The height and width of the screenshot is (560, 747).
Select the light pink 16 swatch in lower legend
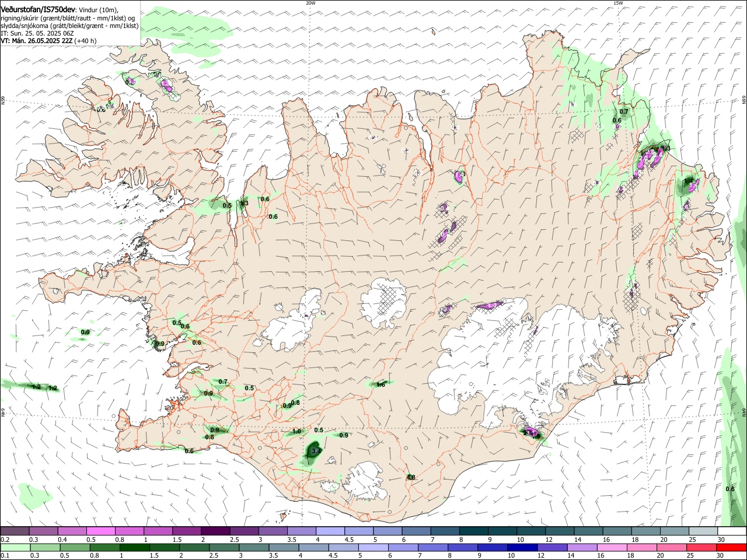tap(612, 547)
